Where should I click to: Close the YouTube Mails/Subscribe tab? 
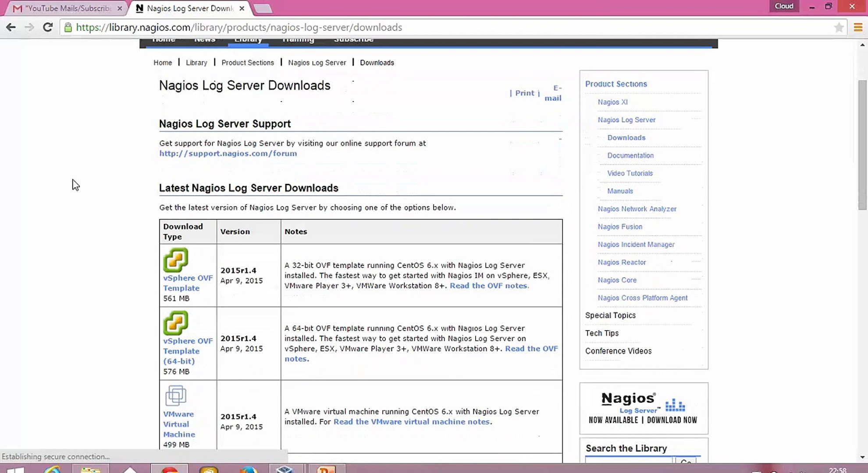pyautogui.click(x=120, y=8)
